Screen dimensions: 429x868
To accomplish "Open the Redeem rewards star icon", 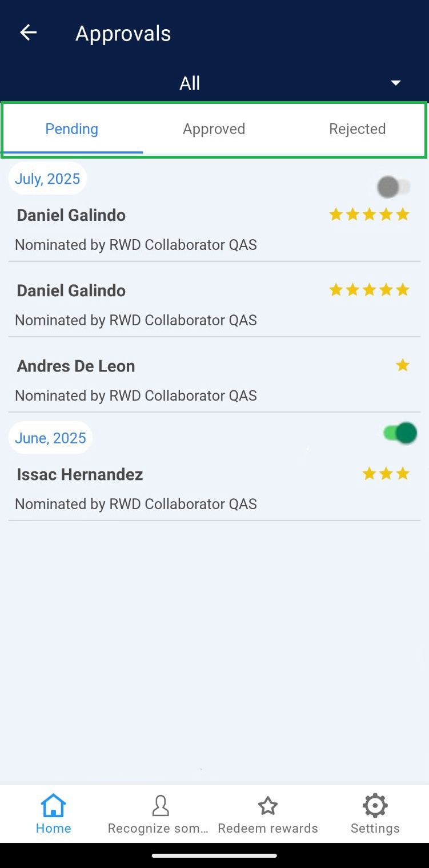I will click(x=267, y=806).
